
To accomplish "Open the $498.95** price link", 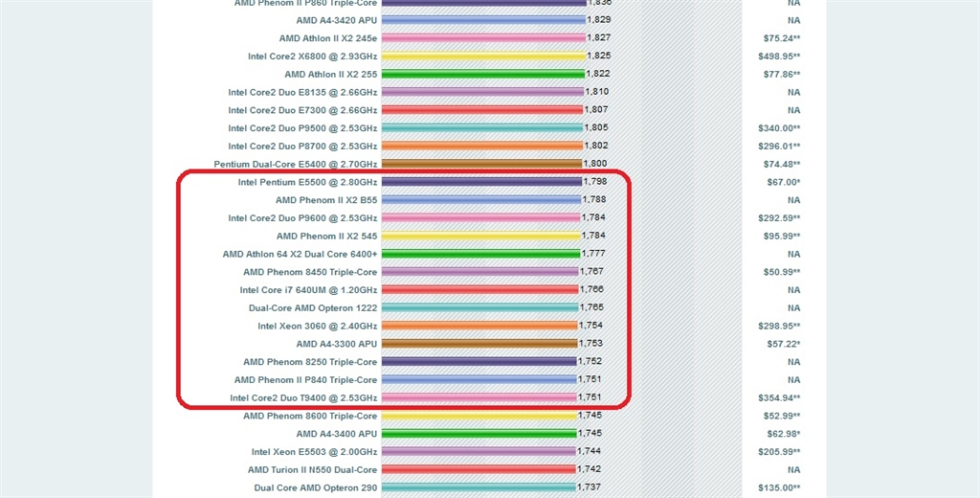I will [x=779, y=57].
